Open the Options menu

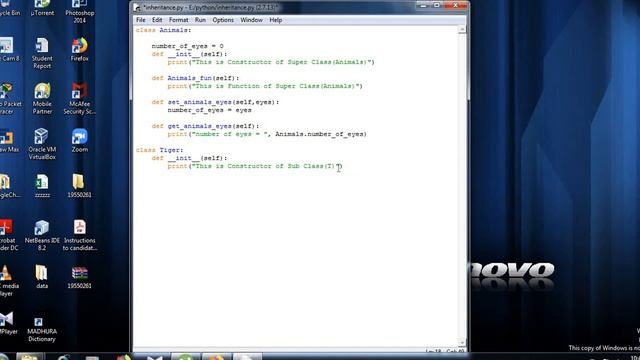[x=223, y=20]
